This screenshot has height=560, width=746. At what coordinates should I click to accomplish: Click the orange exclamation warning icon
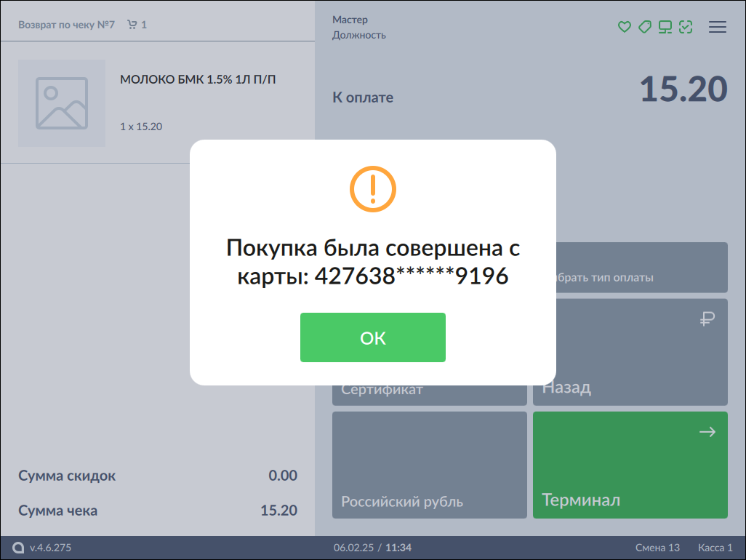(x=372, y=189)
